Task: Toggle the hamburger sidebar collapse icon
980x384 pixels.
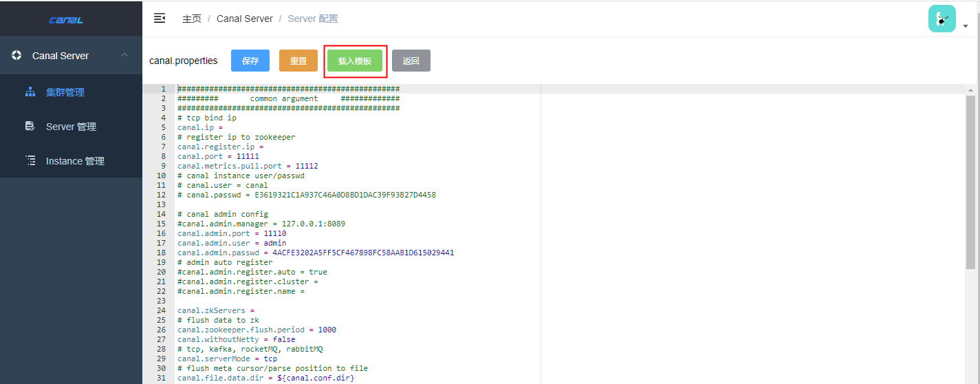Action: pos(160,18)
